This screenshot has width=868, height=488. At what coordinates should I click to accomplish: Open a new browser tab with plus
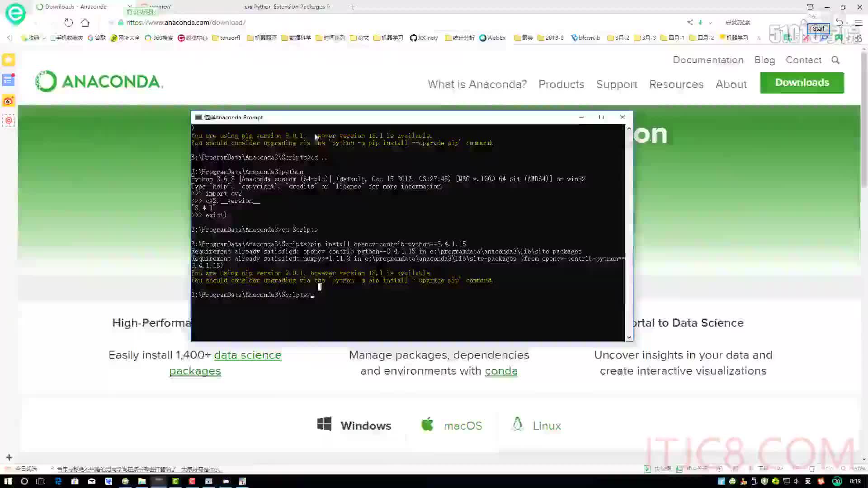click(353, 7)
